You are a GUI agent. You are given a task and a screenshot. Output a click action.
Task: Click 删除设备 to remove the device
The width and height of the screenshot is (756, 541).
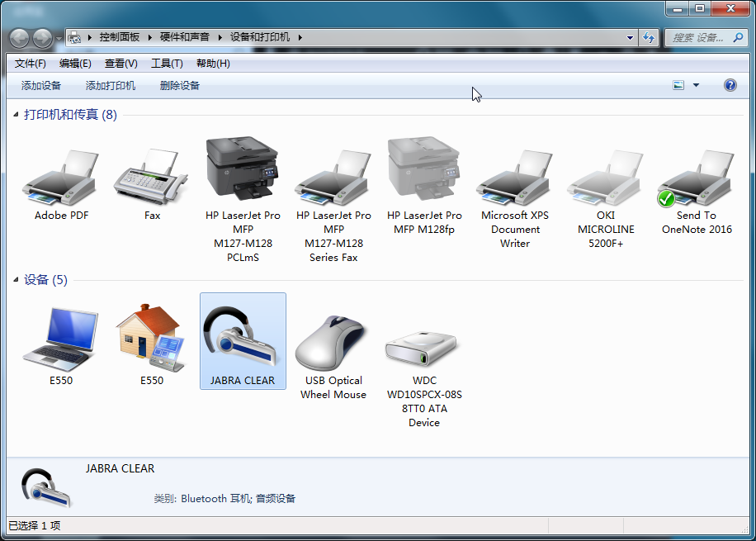(x=179, y=85)
